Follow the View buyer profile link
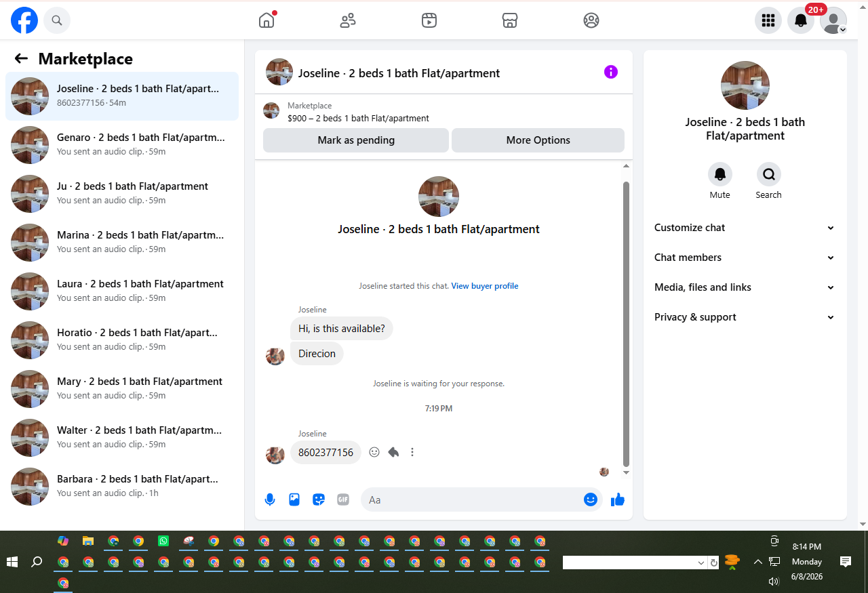The image size is (868, 593). pyautogui.click(x=485, y=286)
